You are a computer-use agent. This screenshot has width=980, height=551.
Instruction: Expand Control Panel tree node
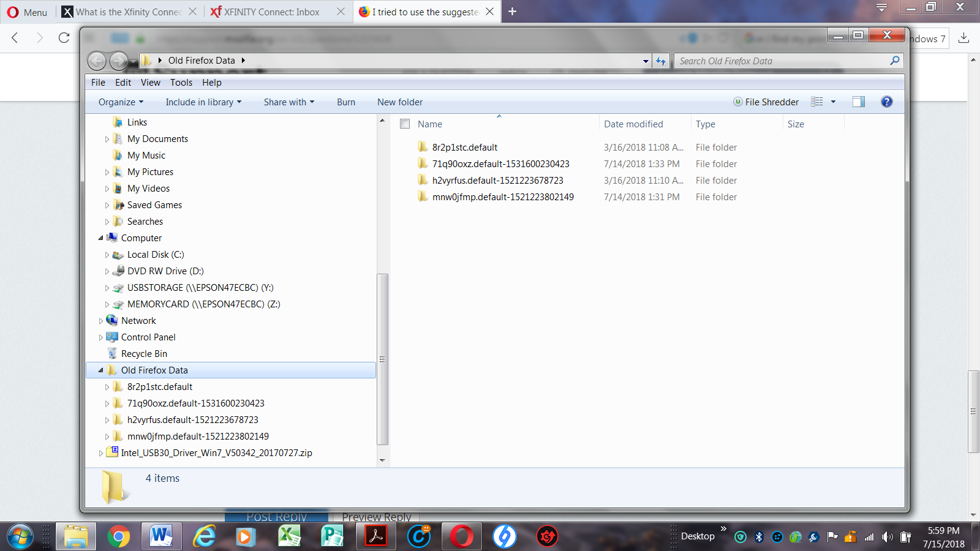tap(101, 337)
